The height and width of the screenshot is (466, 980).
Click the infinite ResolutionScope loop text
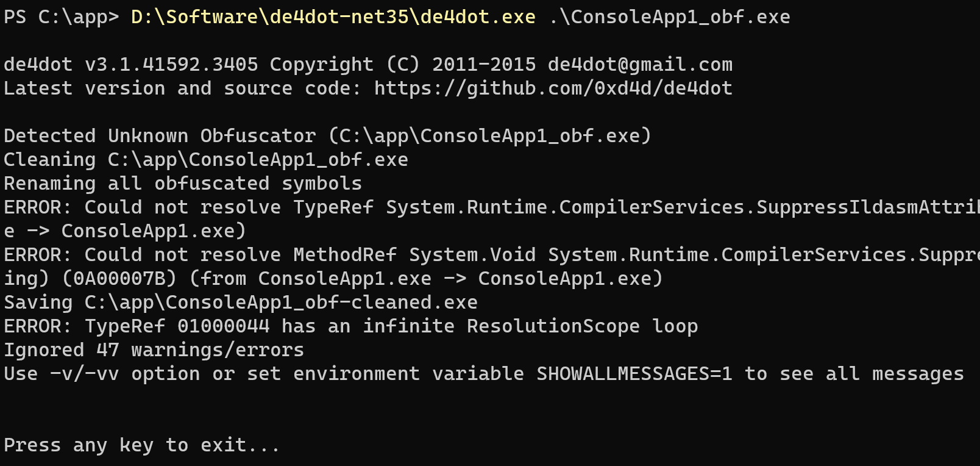[x=530, y=326]
